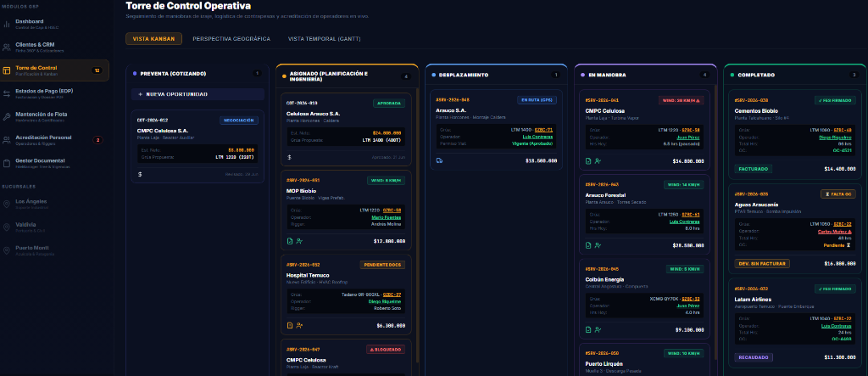The image size is (868, 376).
Task: Click the Recaudado badge on Latam Airlines card
Action: (754, 357)
